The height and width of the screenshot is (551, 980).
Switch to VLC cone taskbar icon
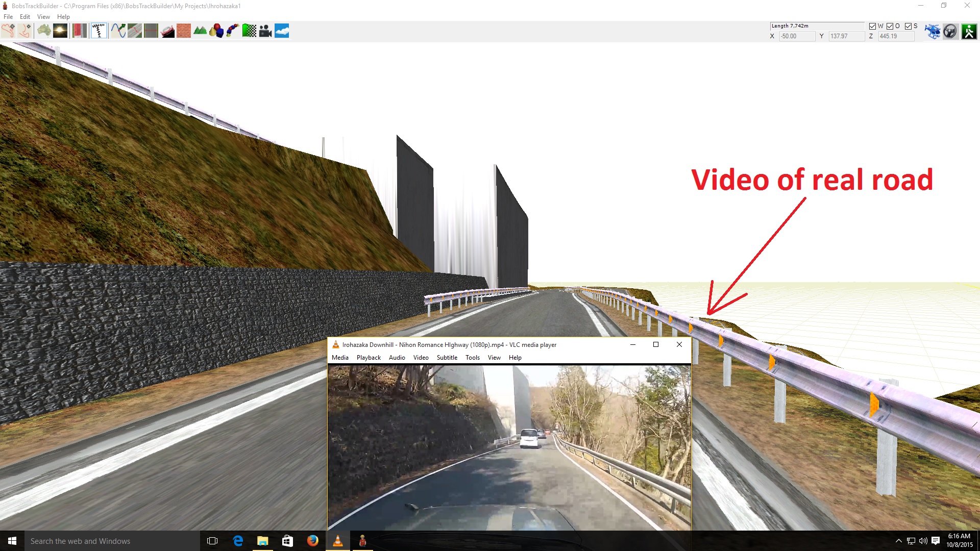[338, 541]
